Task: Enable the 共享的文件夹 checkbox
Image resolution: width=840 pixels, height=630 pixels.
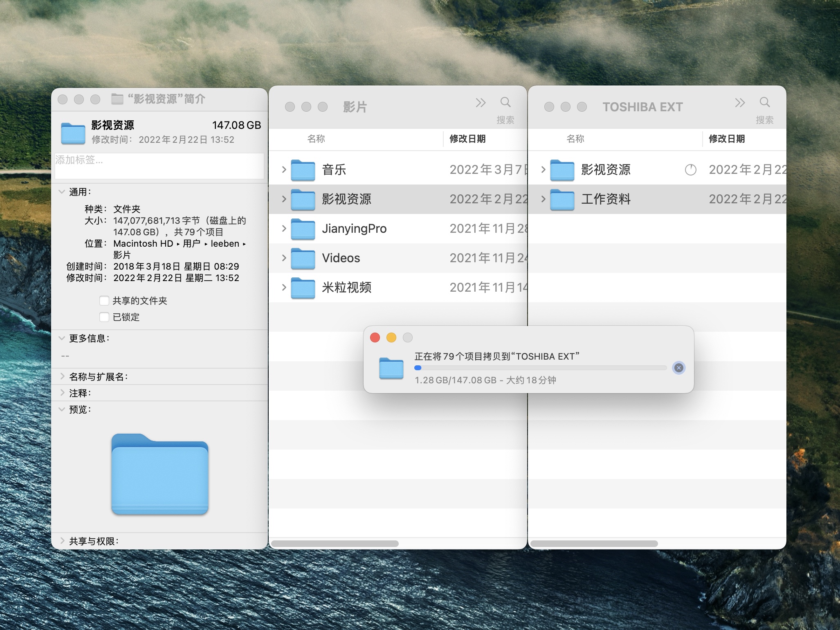Action: [104, 301]
